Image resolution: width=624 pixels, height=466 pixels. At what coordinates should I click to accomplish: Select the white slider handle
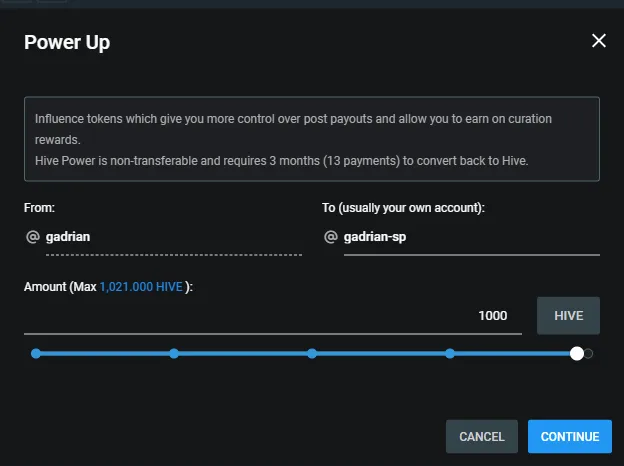pos(576,353)
